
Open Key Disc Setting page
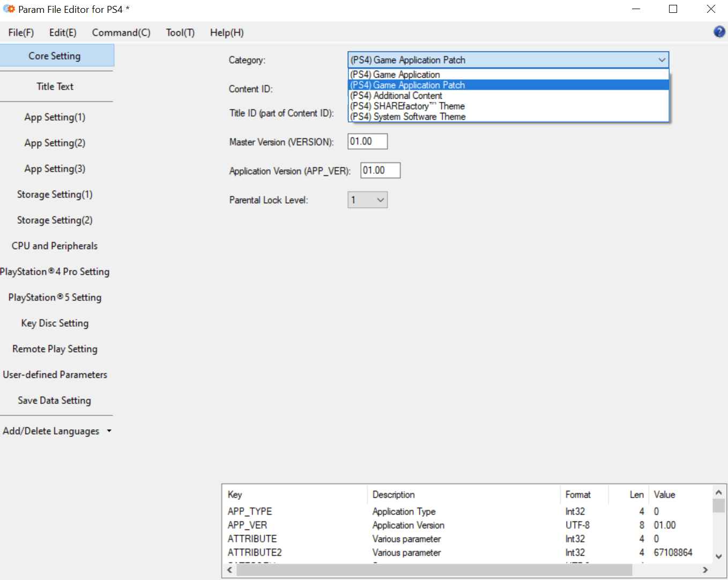[x=55, y=323]
